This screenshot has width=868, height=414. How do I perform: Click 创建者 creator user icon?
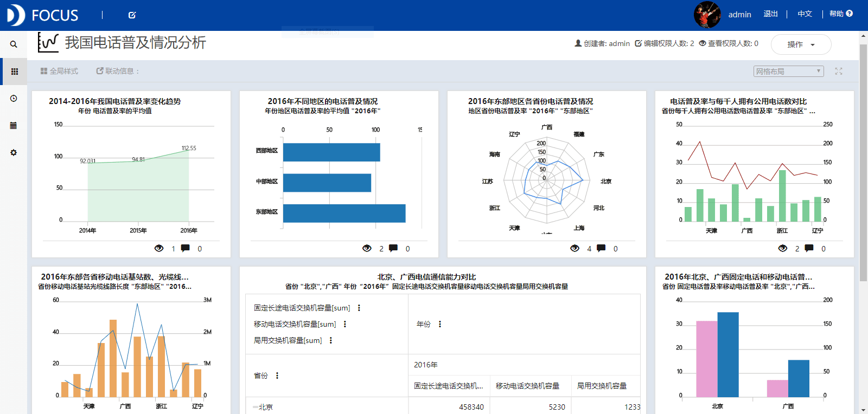coord(578,43)
